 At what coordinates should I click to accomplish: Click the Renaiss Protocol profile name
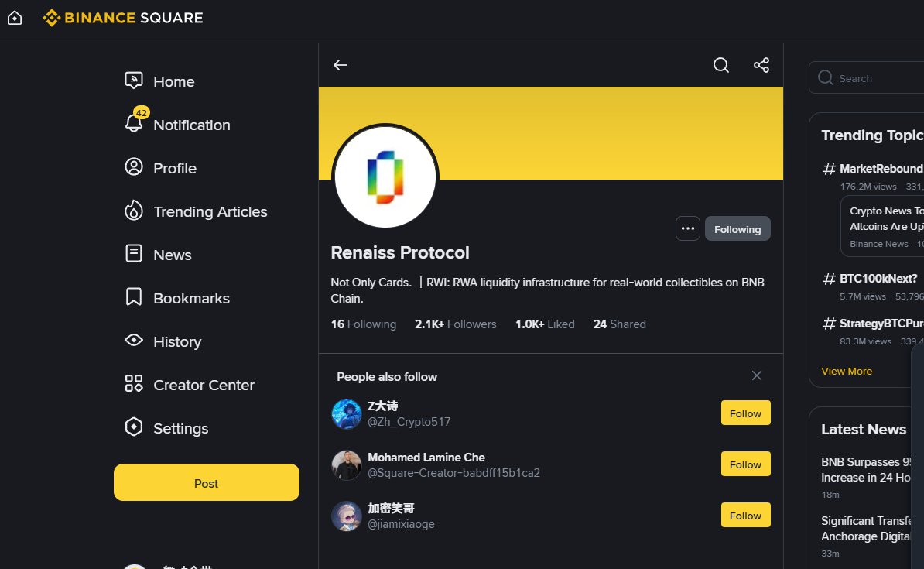(400, 252)
